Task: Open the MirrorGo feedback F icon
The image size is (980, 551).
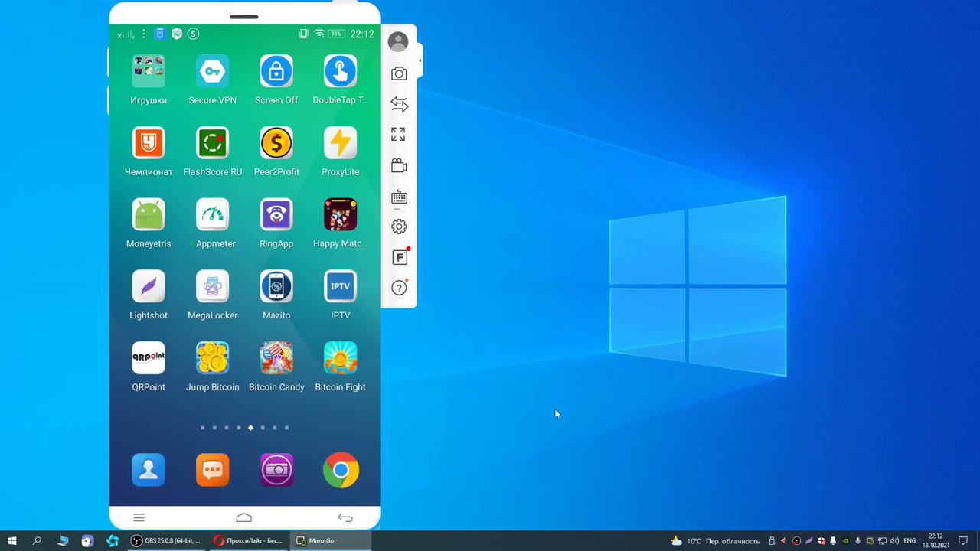Action: point(400,257)
